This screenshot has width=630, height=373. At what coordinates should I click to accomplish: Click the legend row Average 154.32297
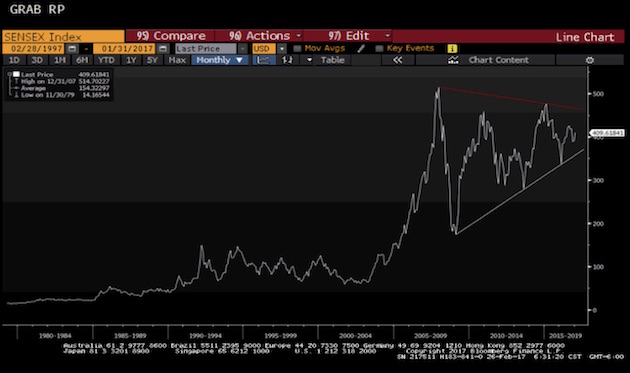click(x=61, y=88)
